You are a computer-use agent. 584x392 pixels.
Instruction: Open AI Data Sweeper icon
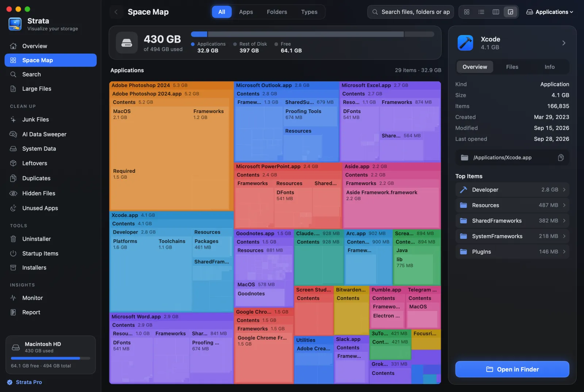[x=13, y=134]
